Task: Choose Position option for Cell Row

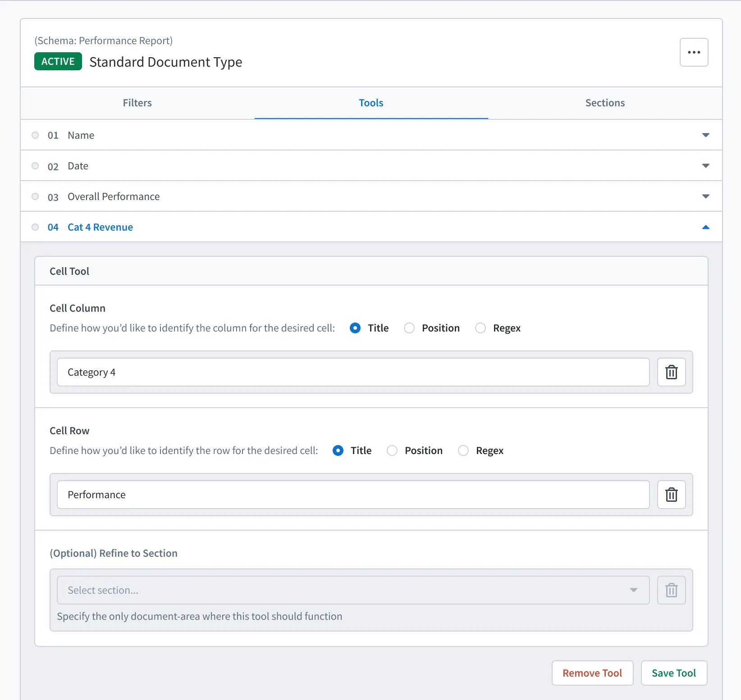Action: pos(392,450)
